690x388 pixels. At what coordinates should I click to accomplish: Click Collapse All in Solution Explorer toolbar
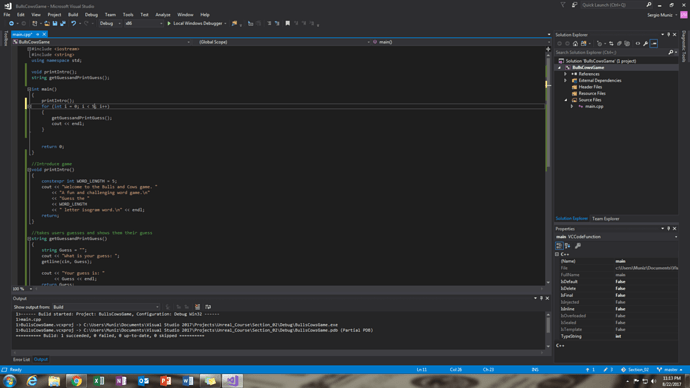coord(619,44)
